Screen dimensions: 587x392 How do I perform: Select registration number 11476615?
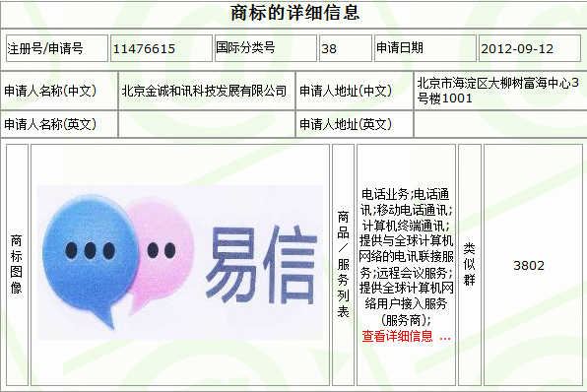[144, 48]
